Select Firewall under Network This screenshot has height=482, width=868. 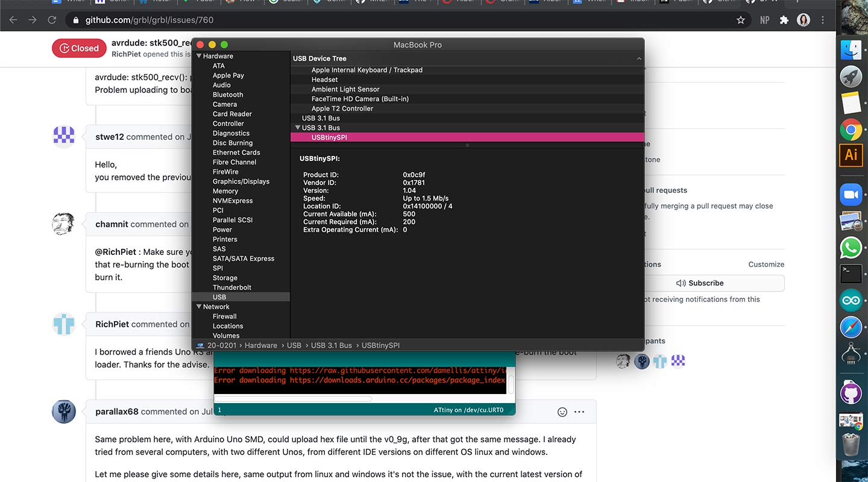coord(225,316)
